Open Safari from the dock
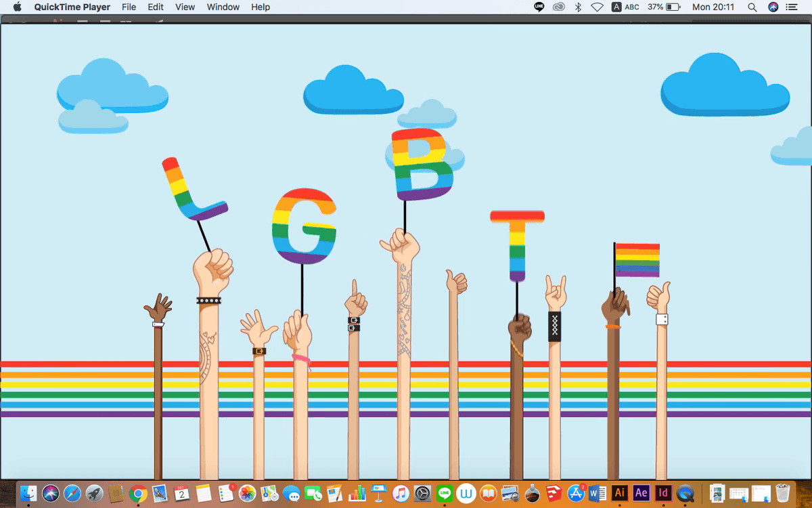Viewport: 812px width, 508px height. point(72,493)
